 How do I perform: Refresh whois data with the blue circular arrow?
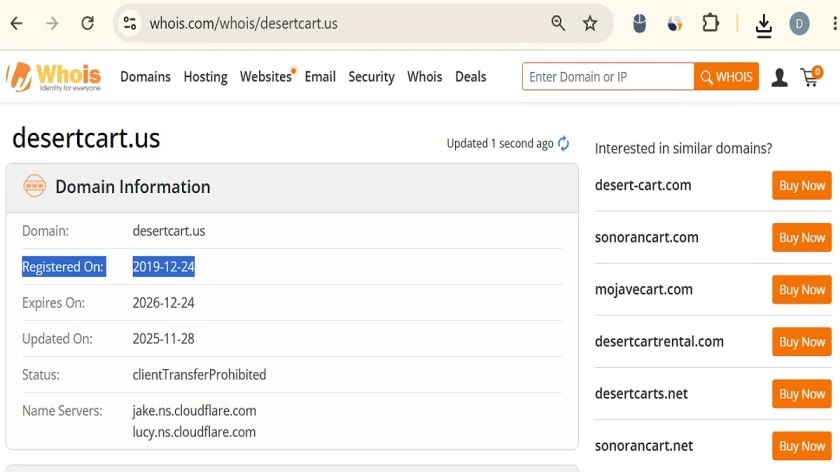click(564, 144)
